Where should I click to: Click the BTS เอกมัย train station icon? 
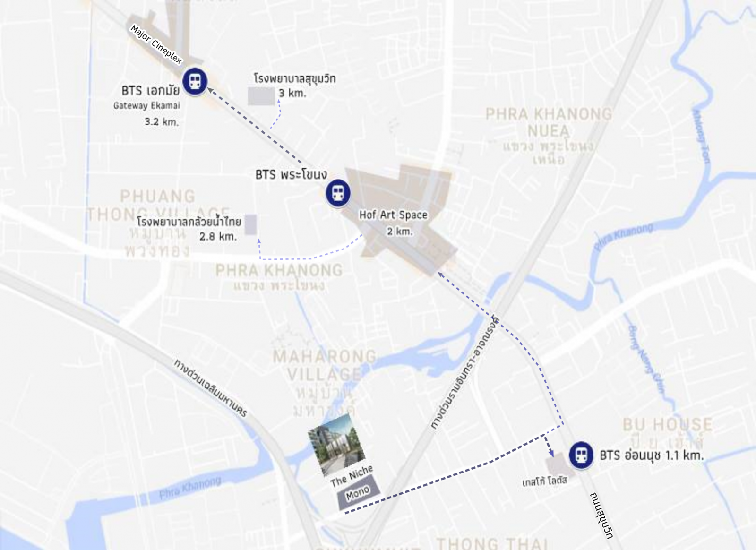point(195,82)
